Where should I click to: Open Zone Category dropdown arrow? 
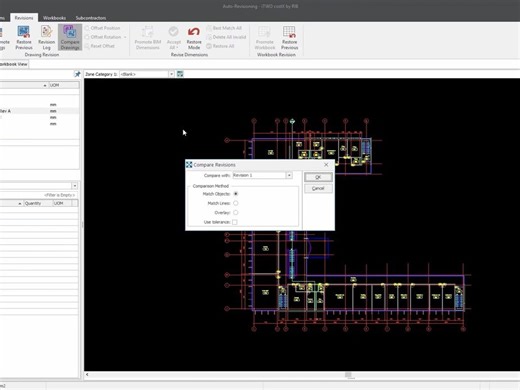pyautogui.click(x=171, y=74)
